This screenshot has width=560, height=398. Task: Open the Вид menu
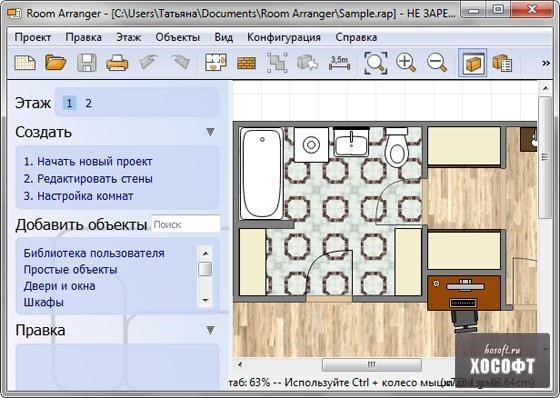[224, 37]
